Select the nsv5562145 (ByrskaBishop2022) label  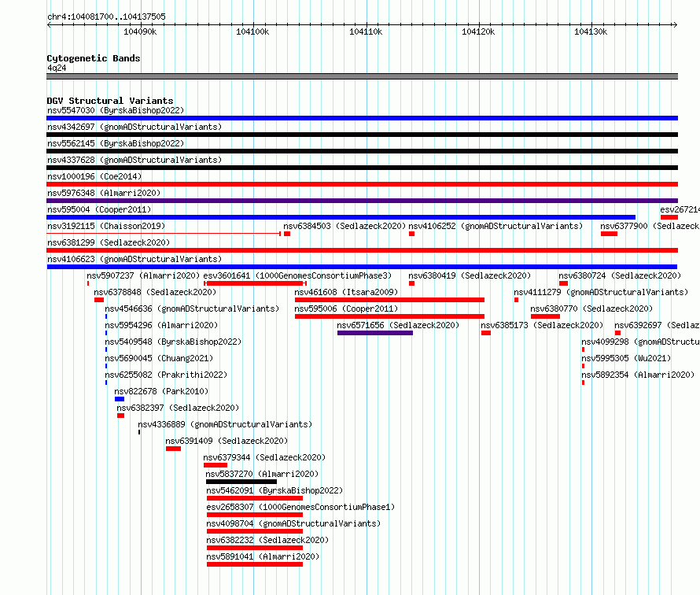[116, 143]
